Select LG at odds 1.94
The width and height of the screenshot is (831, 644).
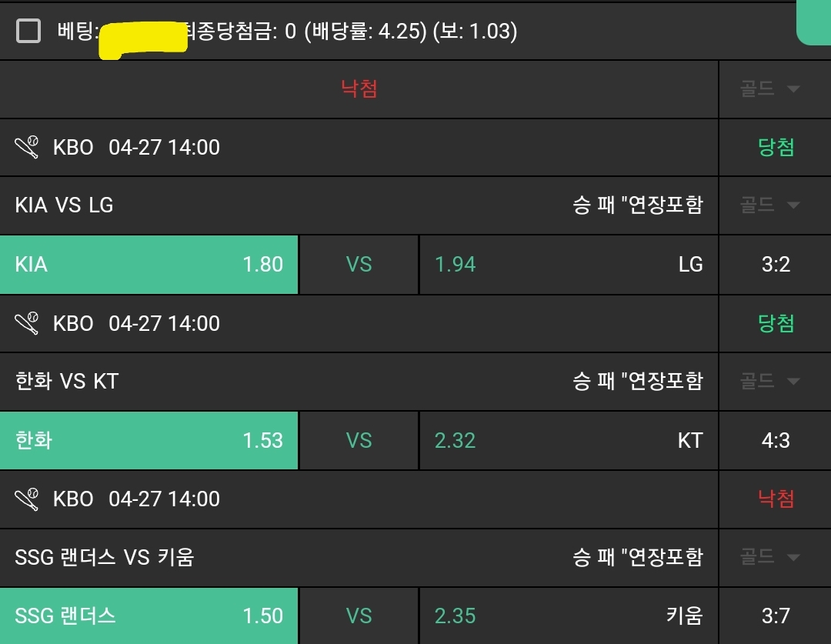coord(569,265)
